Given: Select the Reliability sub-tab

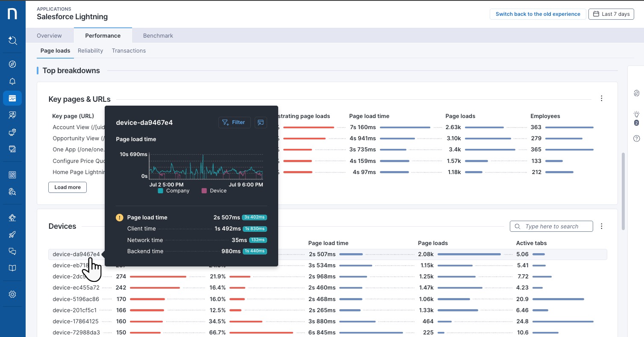Looking at the screenshot, I should (x=90, y=50).
